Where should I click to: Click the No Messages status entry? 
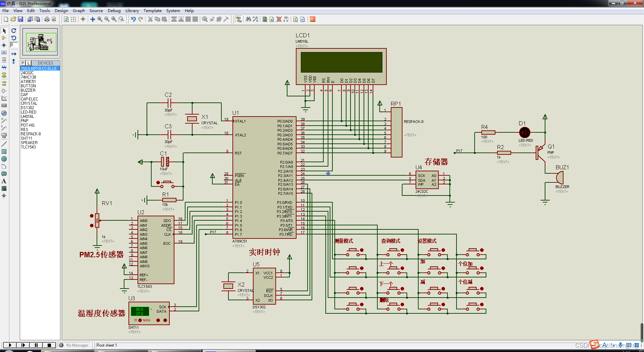(74, 345)
